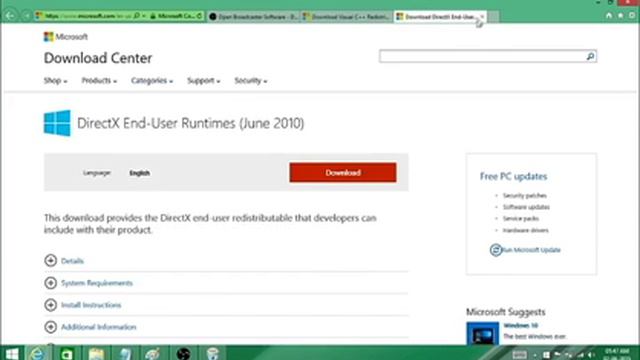
Task: Expand the Install Instructions section
Action: click(x=83, y=304)
